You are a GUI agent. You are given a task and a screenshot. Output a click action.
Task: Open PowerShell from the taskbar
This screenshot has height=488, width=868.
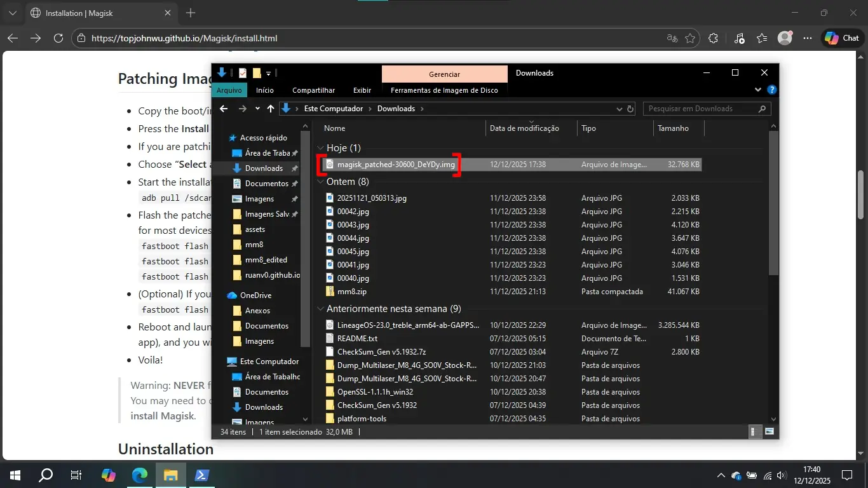click(202, 475)
